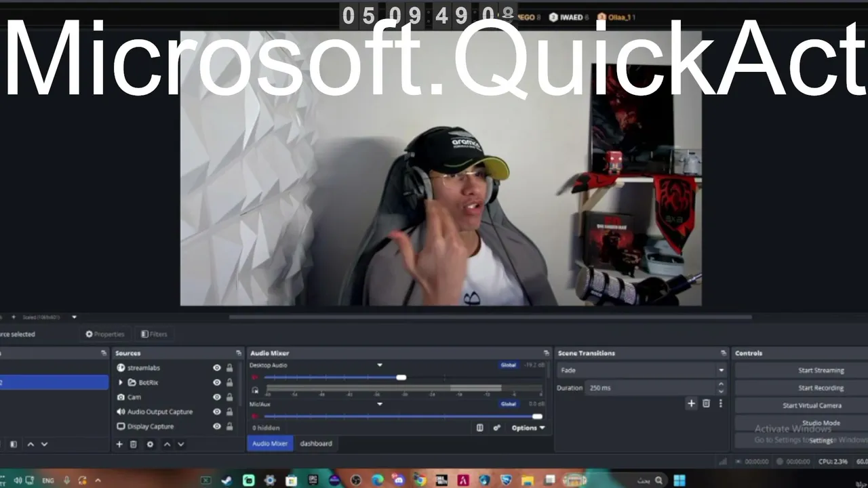Add a scene transition with plus
The height and width of the screenshot is (488, 868).
pos(691,403)
